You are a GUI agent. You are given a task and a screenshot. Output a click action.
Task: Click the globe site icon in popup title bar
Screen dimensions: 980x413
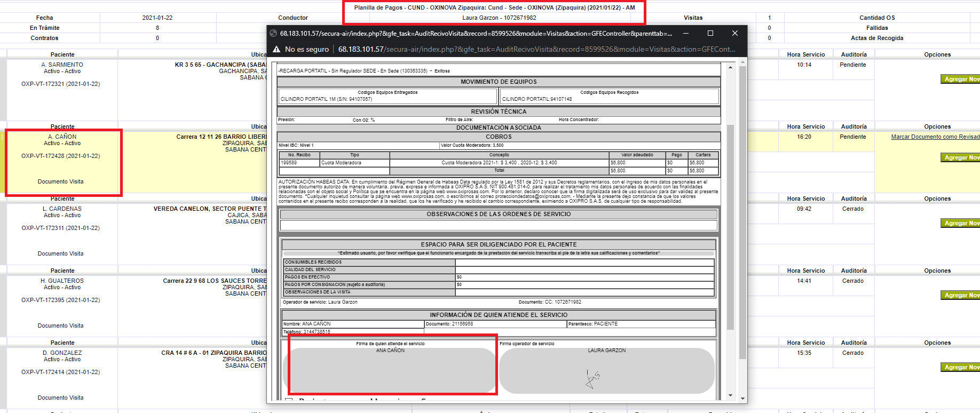pos(274,33)
